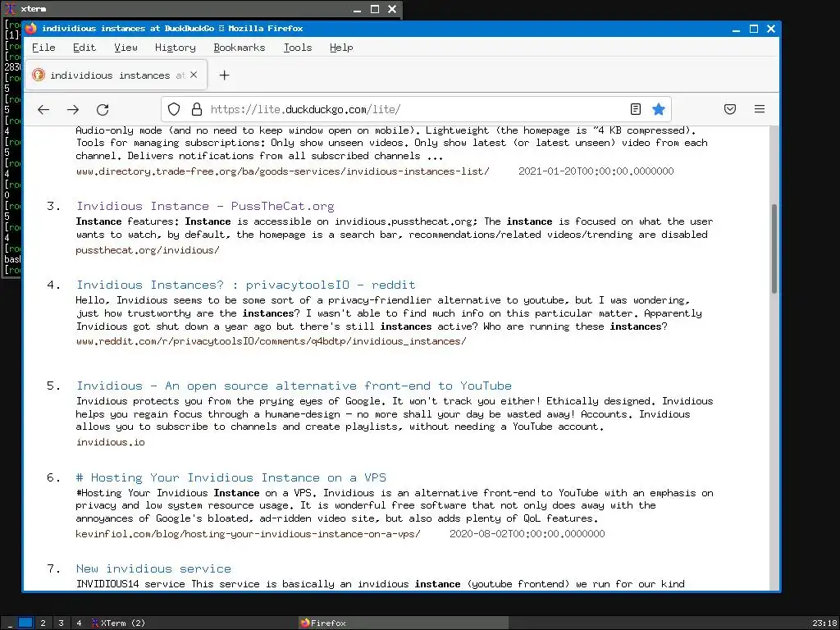The width and height of the screenshot is (840, 630).
Task: Click the 'pussthecat.org/invidious/' URL text
Action: 148,250
